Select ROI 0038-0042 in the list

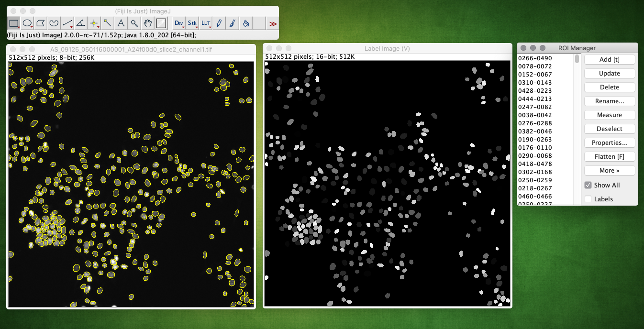(546, 115)
